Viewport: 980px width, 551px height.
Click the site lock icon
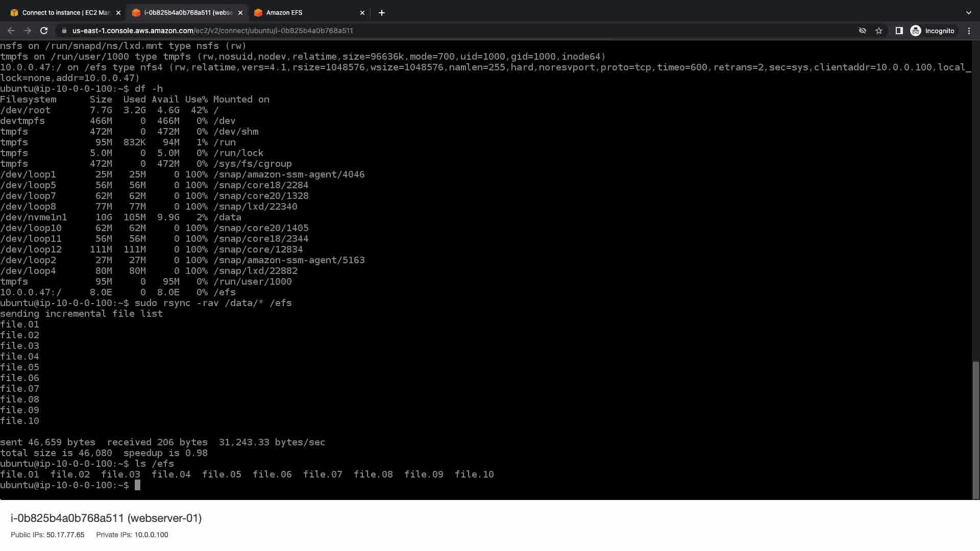click(64, 31)
